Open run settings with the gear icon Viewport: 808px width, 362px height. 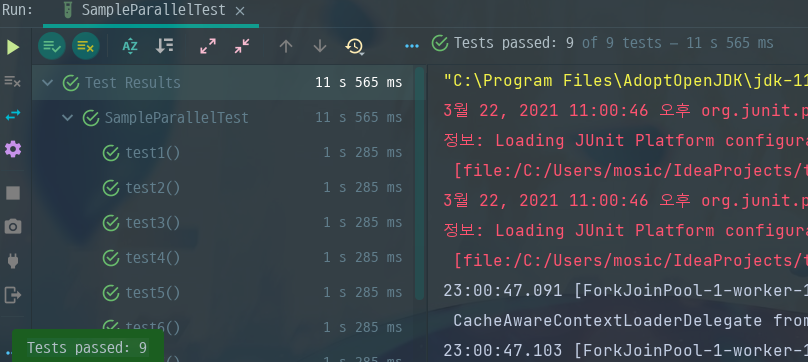(13, 150)
